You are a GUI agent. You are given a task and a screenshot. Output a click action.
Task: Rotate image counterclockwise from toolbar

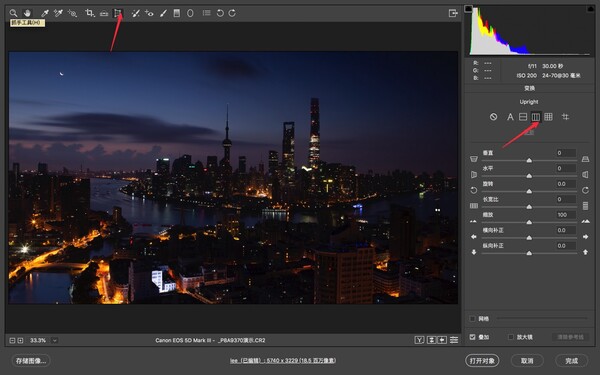[220, 13]
